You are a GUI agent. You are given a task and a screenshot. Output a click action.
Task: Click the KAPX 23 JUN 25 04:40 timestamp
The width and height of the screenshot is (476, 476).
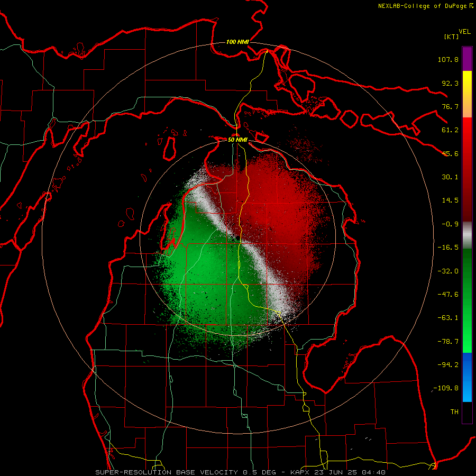[x=338, y=472]
